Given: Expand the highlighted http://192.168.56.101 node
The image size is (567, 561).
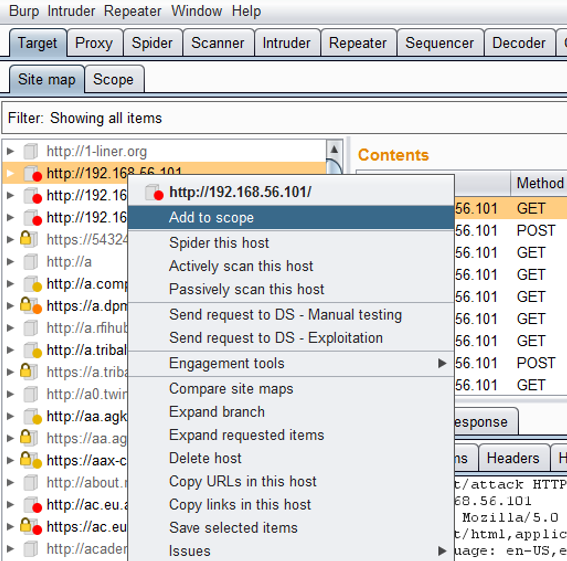Looking at the screenshot, I should [x=10, y=173].
